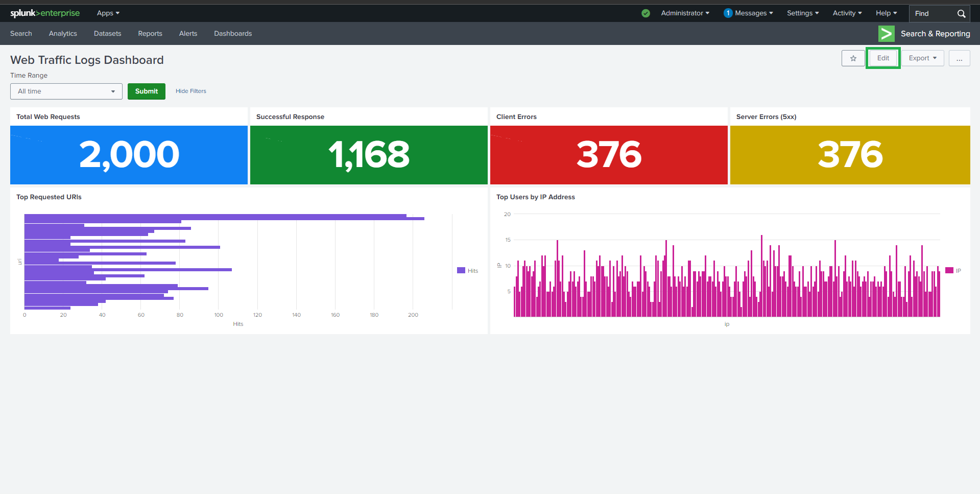Toggle the Hits series in chart legend

point(467,271)
